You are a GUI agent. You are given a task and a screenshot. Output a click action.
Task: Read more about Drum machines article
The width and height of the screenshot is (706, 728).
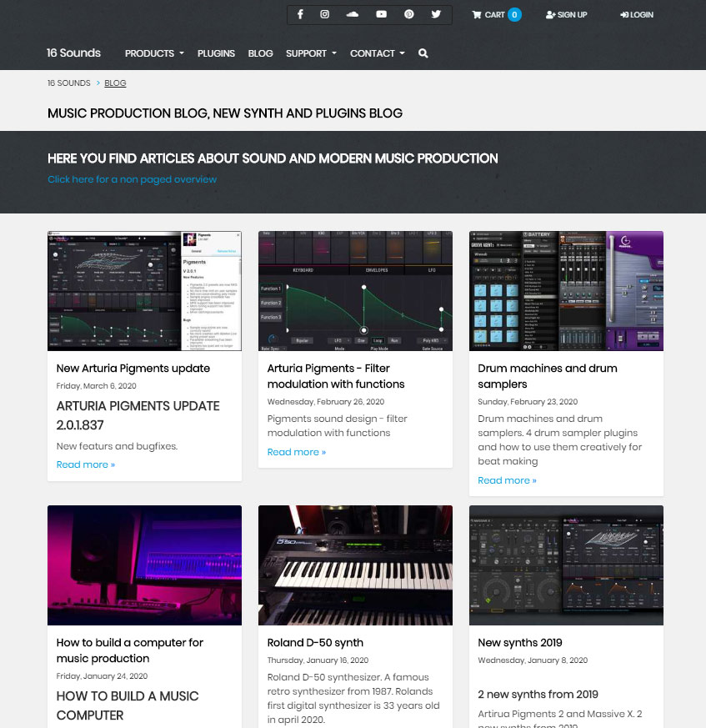[x=507, y=480]
